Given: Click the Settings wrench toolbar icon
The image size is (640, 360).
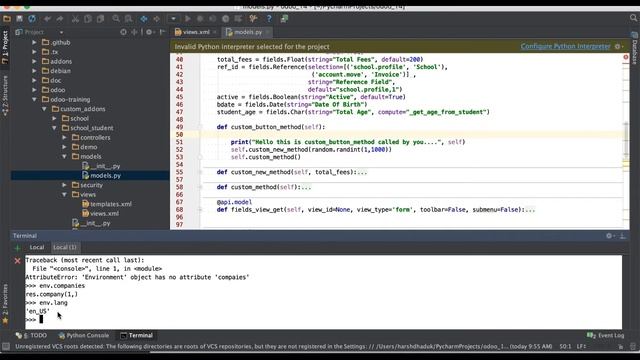Looking at the screenshot, I should [x=253, y=19].
